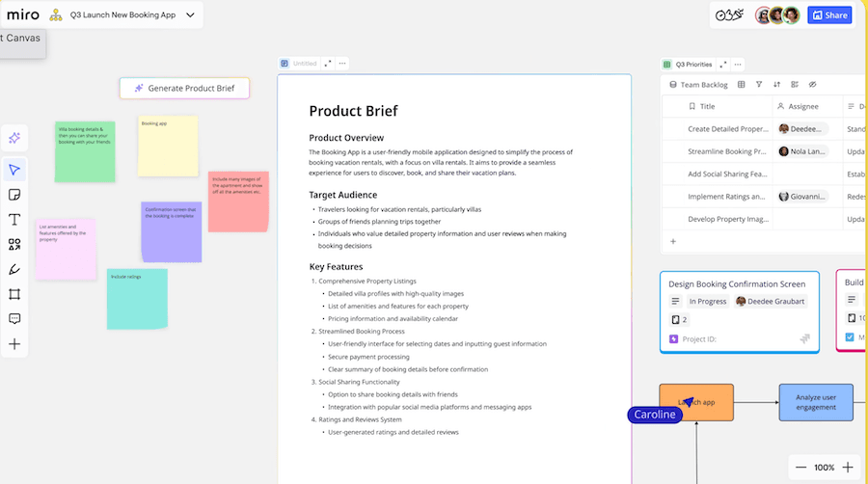Toggle hidden fields eye icon in table
Screen dimensions: 868x484
point(812,85)
